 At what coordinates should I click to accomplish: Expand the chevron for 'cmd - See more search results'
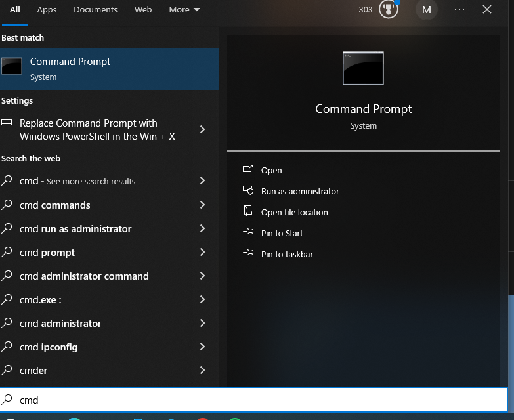point(203,180)
